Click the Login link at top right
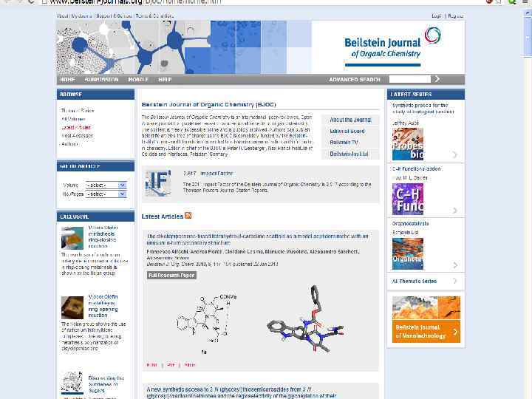 coord(437,16)
